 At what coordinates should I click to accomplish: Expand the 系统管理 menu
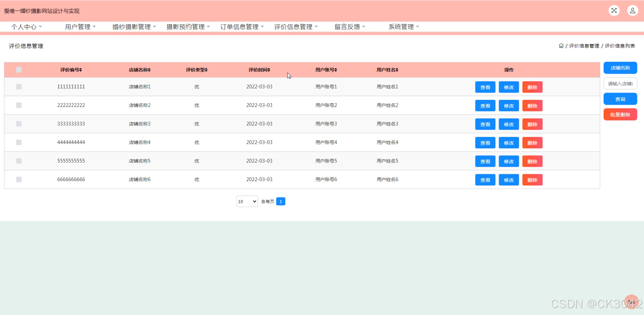click(x=404, y=27)
